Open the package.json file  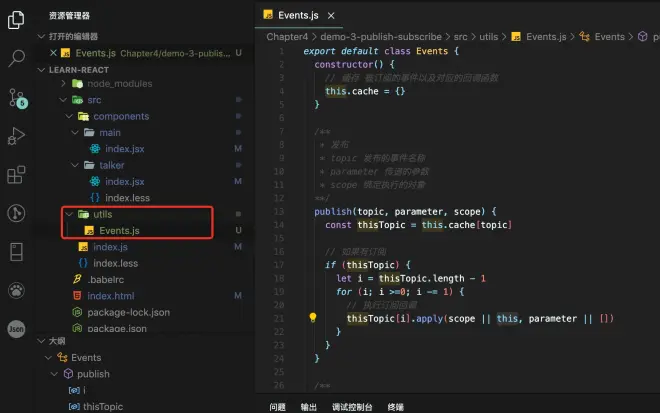tap(117, 328)
